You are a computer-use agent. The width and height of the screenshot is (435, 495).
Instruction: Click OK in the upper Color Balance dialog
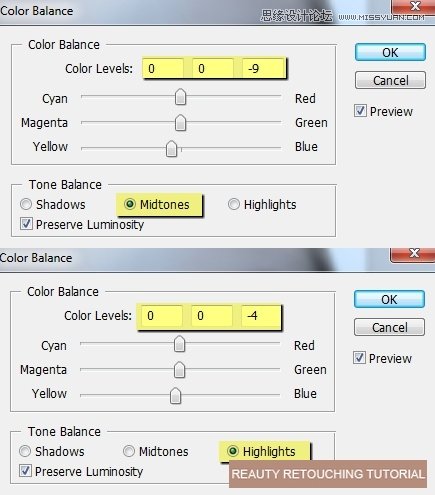click(390, 52)
